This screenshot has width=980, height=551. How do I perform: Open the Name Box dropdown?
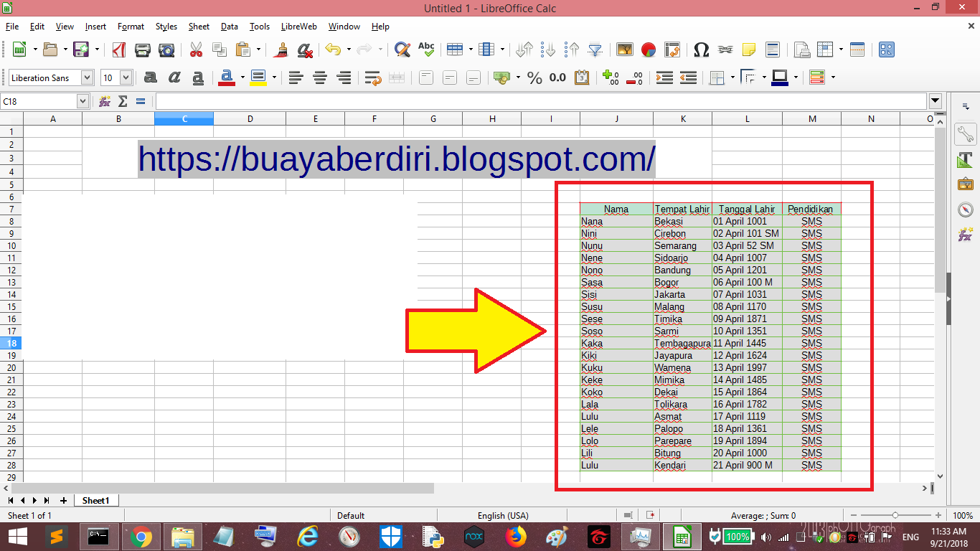[83, 100]
